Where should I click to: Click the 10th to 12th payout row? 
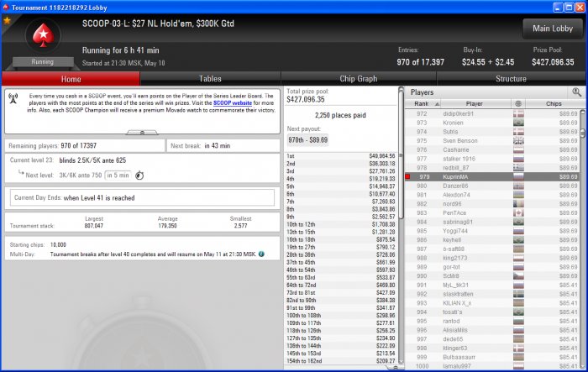point(340,224)
